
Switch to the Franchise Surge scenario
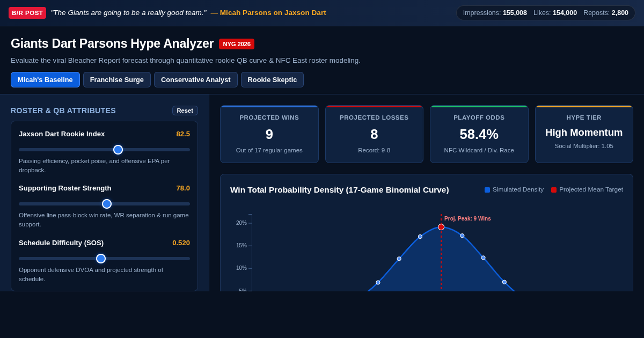click(117, 80)
